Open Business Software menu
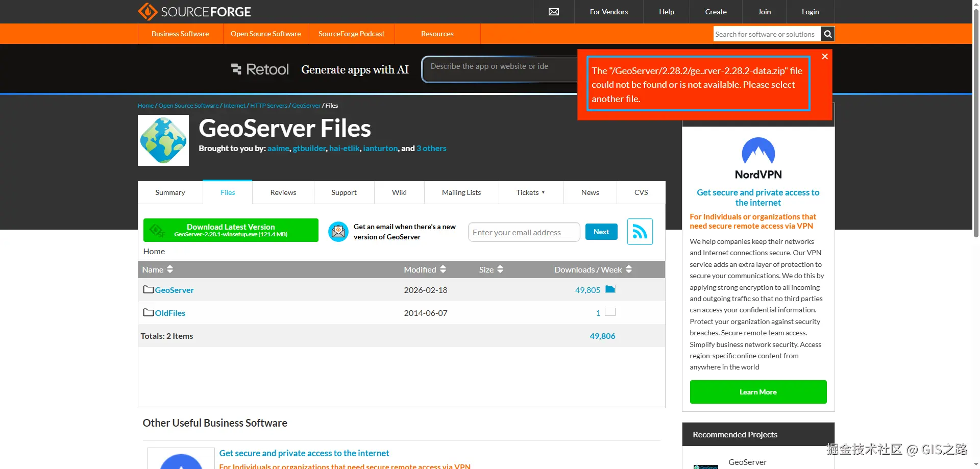980x469 pixels. tap(180, 34)
